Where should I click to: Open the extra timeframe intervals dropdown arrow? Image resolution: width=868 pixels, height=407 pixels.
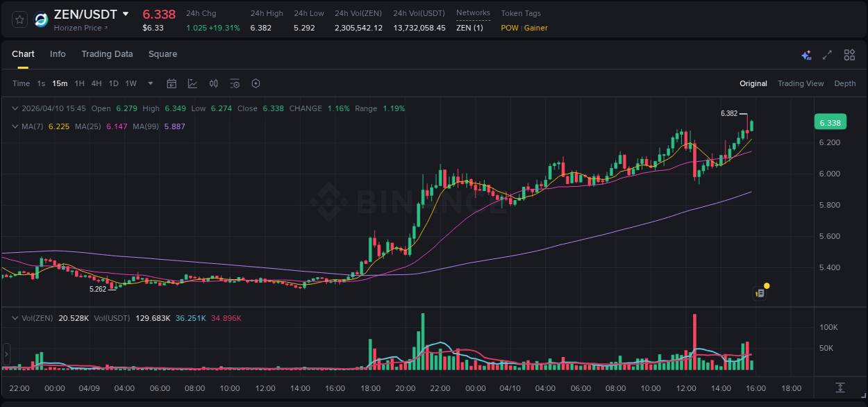pyautogui.click(x=149, y=83)
